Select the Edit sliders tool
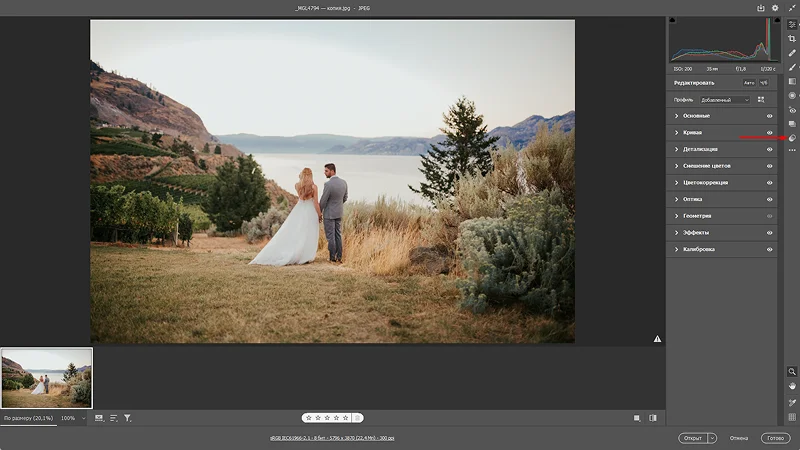The width and height of the screenshot is (800, 450). tap(792, 24)
